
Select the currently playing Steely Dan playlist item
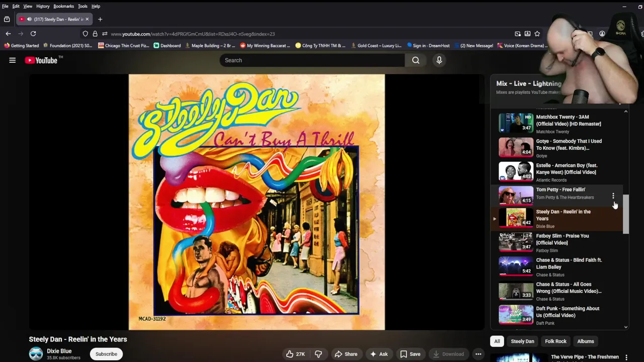pos(557,219)
